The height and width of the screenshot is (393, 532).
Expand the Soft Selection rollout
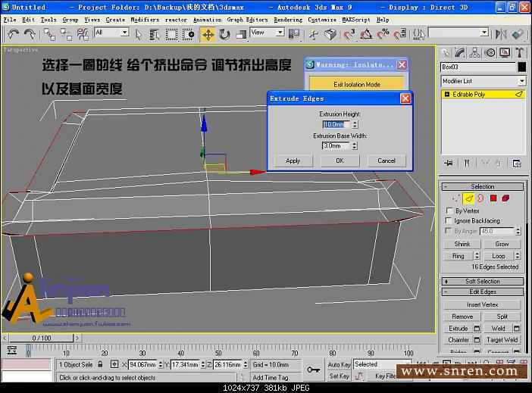[482, 281]
